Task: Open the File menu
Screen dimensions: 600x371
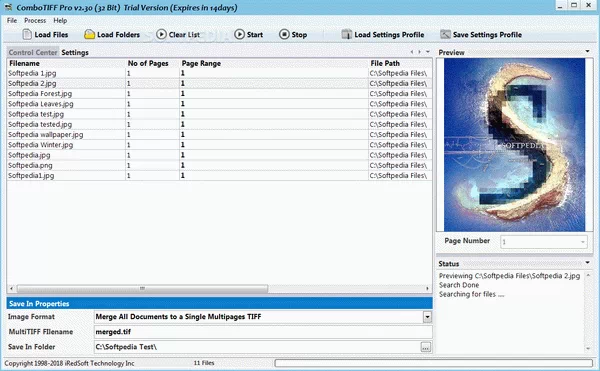Action: (12, 20)
